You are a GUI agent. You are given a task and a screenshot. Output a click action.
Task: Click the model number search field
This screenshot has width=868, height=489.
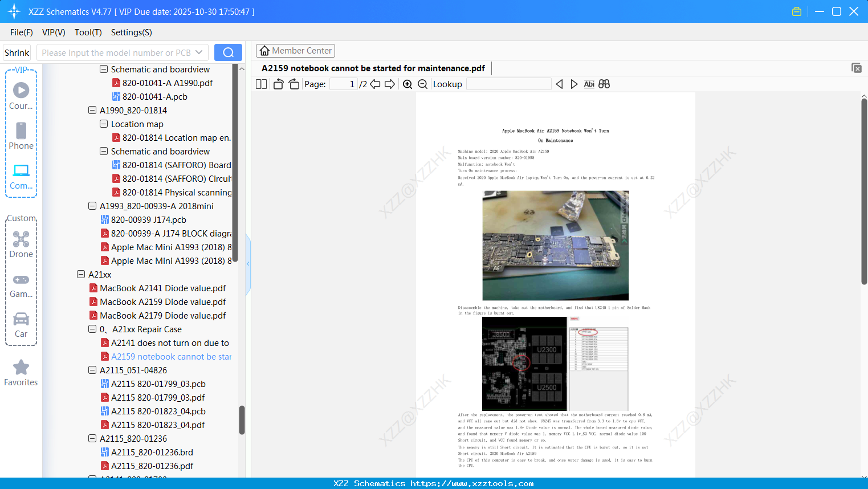pyautogui.click(x=116, y=52)
